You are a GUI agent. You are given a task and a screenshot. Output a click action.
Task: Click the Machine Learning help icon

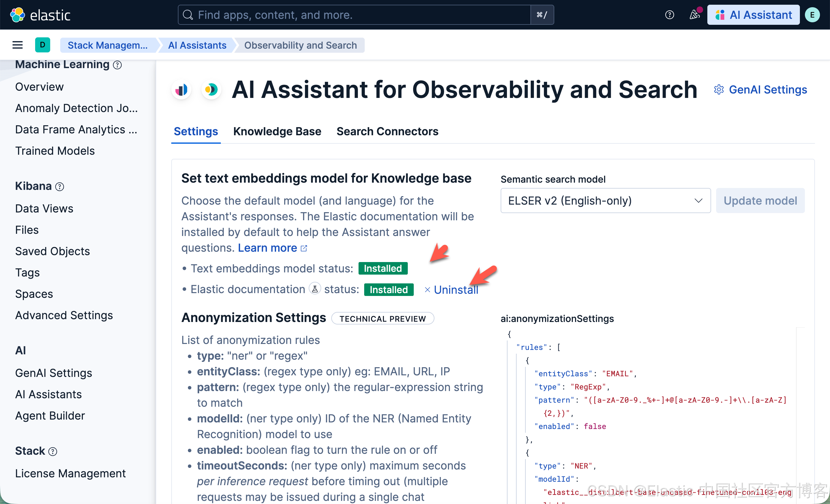click(117, 65)
